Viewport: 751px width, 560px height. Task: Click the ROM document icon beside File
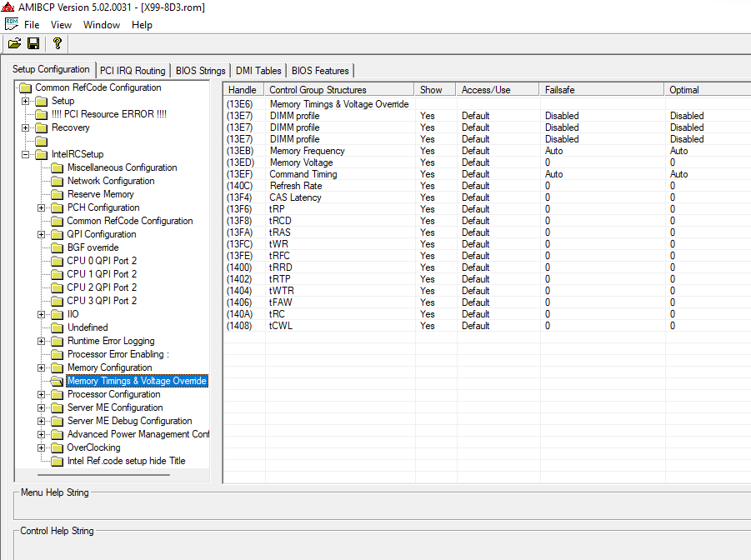tap(12, 24)
